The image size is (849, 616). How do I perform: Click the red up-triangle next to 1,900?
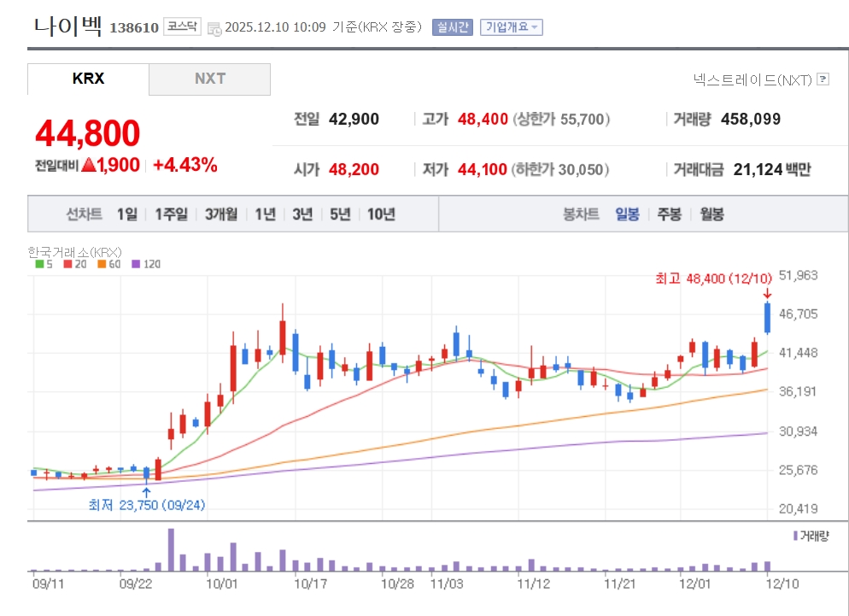pyautogui.click(x=88, y=166)
